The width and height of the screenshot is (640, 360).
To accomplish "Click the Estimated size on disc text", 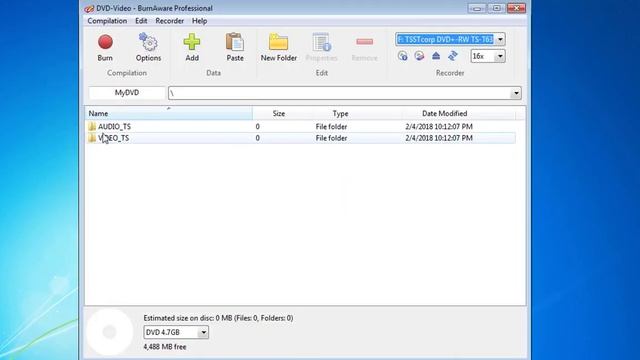I will [x=218, y=318].
